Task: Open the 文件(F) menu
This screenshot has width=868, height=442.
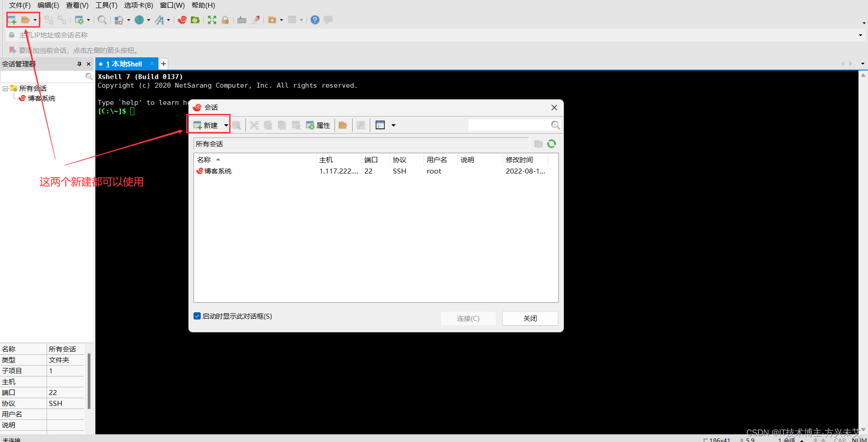Action: click(19, 5)
